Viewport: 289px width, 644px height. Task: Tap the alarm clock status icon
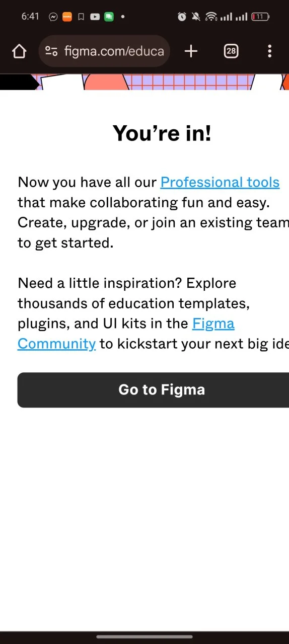pos(182,17)
